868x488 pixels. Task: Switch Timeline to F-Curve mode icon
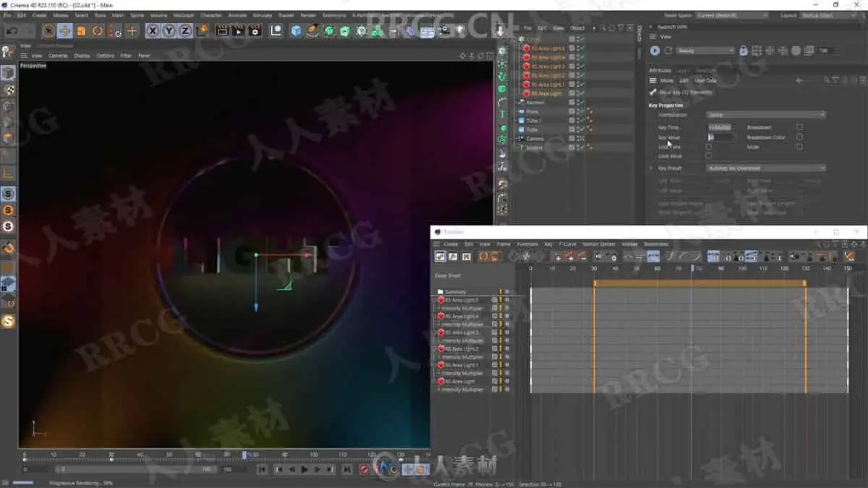(453, 257)
